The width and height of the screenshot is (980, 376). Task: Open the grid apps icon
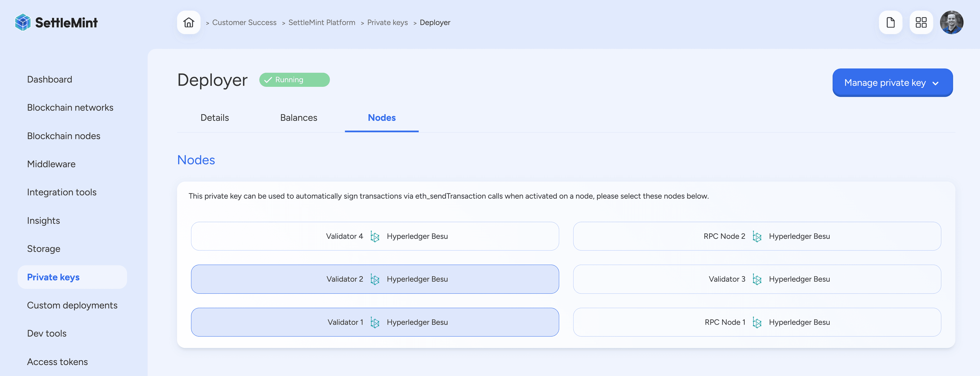tap(921, 22)
